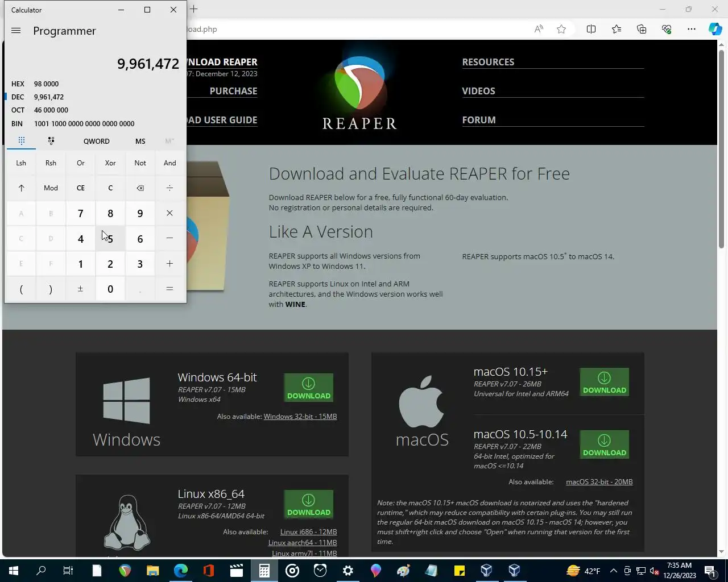Open the notification center icon
Viewport: 728px width, 582px height.
coord(710,571)
